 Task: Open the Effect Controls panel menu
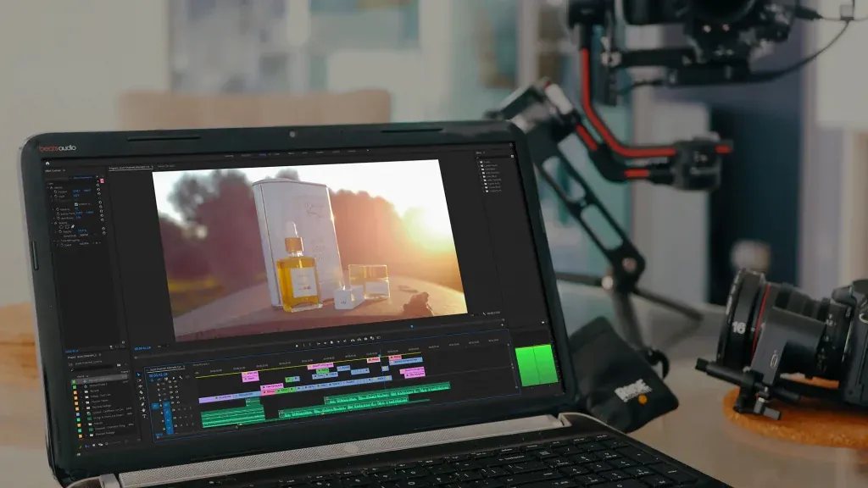pyautogui.click(x=64, y=170)
